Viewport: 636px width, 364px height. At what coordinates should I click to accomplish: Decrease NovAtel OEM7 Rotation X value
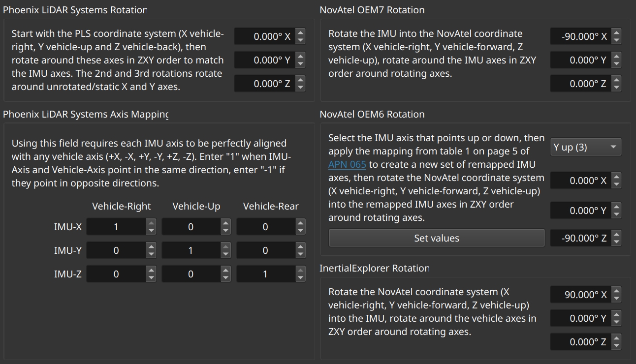(x=616, y=40)
